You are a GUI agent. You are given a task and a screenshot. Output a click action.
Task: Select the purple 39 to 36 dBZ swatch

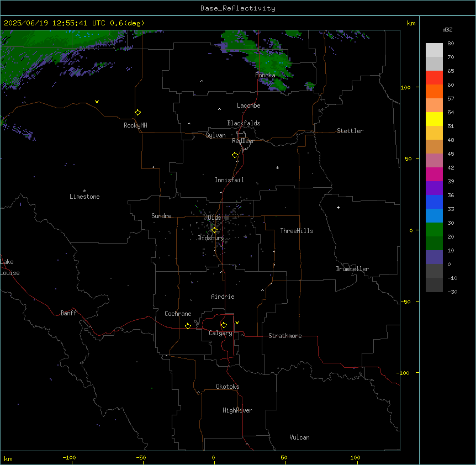point(434,188)
